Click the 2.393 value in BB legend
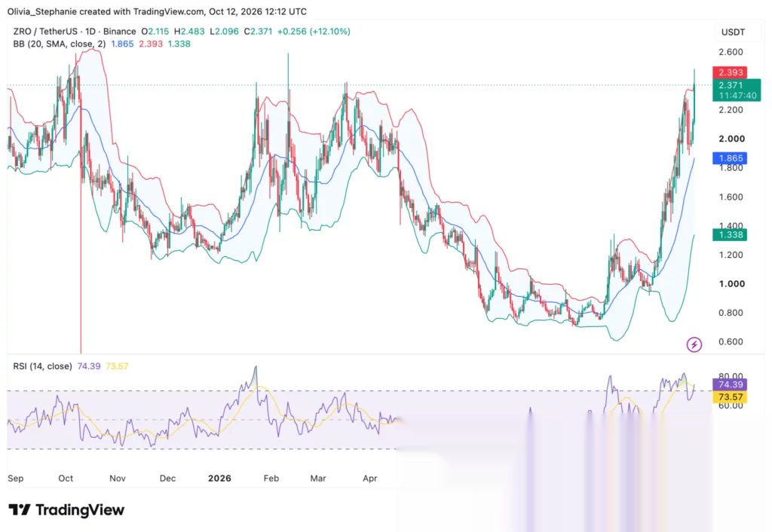 (x=151, y=44)
